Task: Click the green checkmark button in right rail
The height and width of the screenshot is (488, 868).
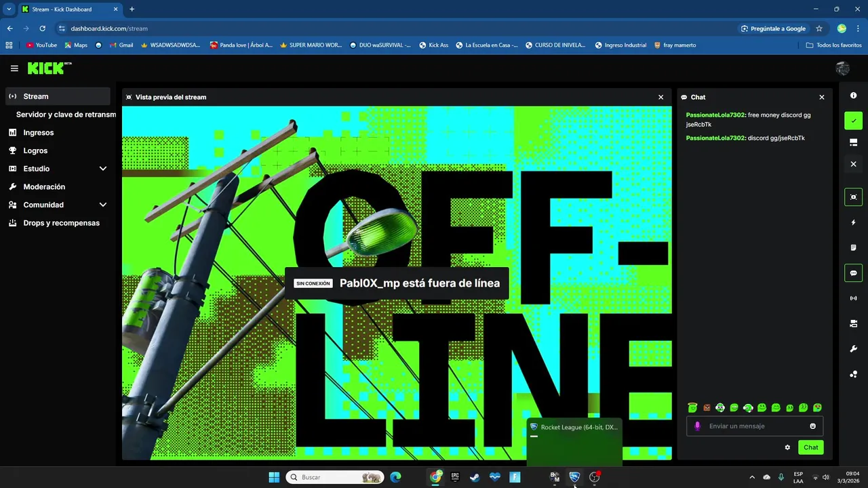Action: pos(853,121)
